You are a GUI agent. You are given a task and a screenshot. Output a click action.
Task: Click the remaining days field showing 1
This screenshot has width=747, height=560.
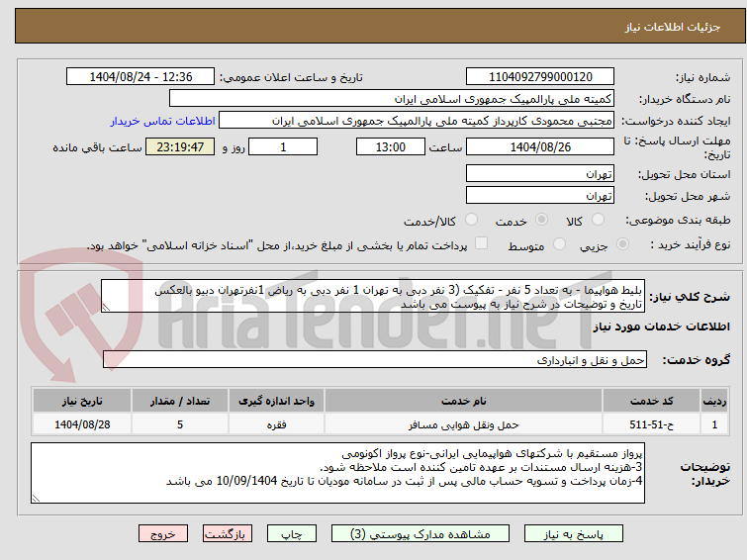[x=283, y=146]
